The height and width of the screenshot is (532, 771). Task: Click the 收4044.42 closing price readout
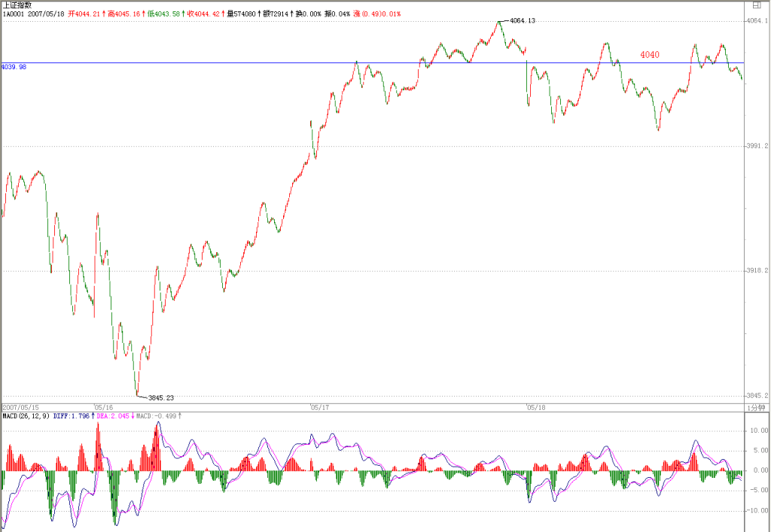point(206,14)
